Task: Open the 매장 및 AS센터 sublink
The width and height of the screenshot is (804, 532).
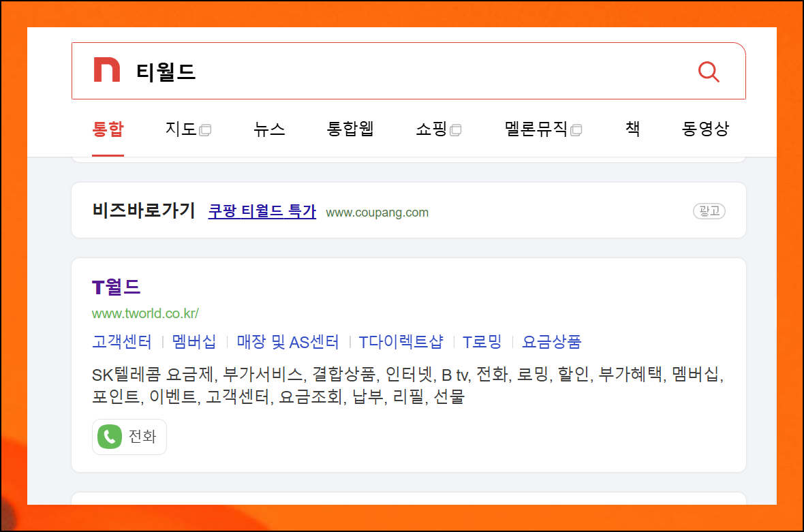Action: point(288,342)
